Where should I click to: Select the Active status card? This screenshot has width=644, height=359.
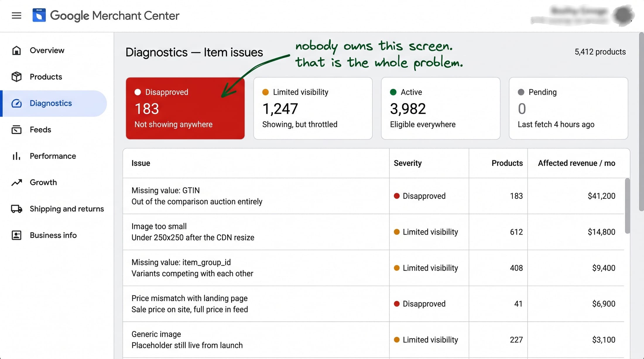[441, 108]
